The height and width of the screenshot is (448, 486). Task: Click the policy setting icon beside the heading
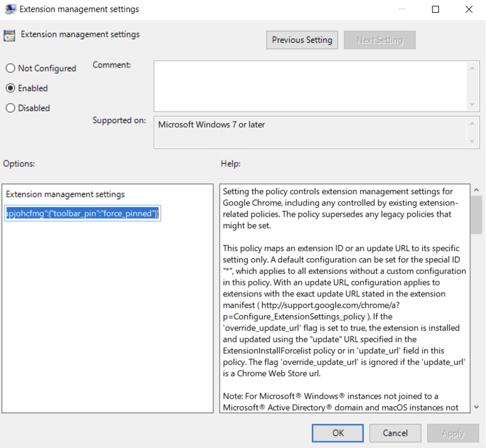pos(9,36)
